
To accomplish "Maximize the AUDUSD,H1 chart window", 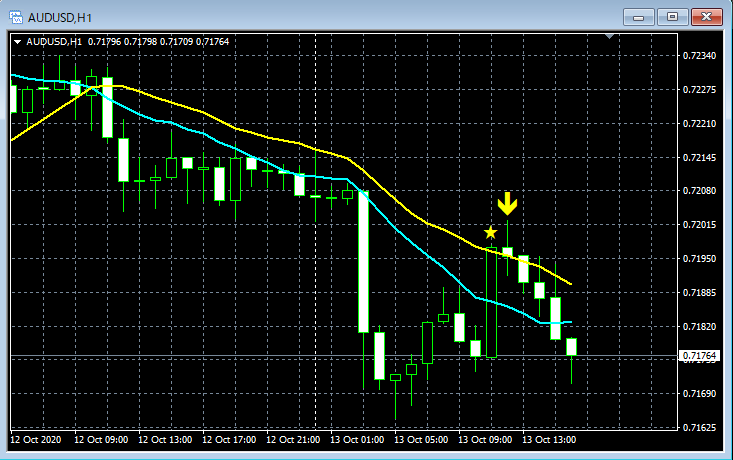I will pos(672,17).
